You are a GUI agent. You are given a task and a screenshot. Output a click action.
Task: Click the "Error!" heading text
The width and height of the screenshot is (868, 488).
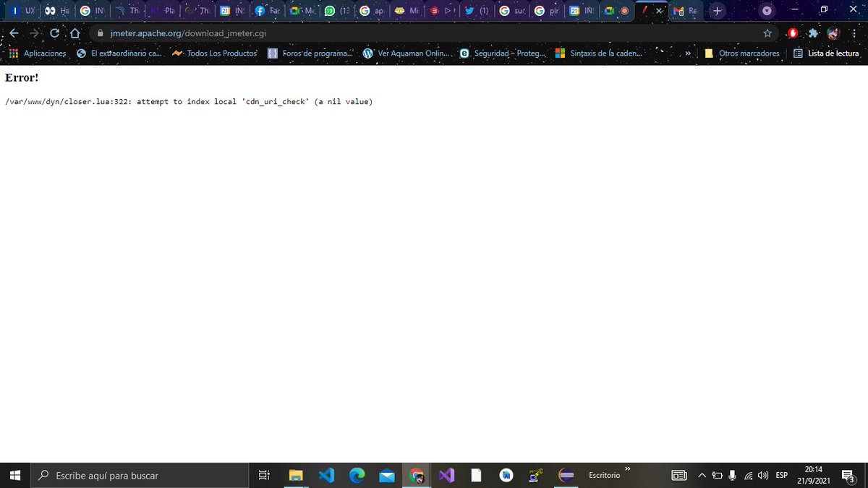22,77
